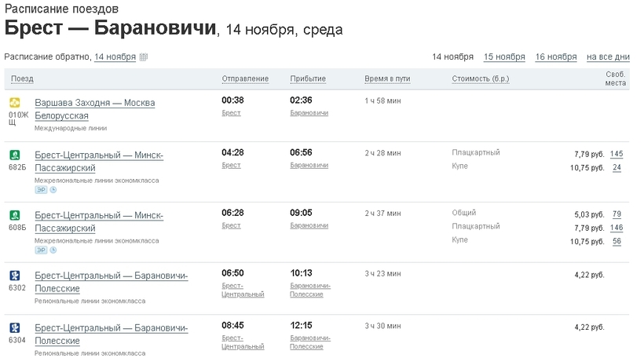Open Барановичи arrival station for 02:36 train
Screen dimensions: 644x358
(x=309, y=113)
